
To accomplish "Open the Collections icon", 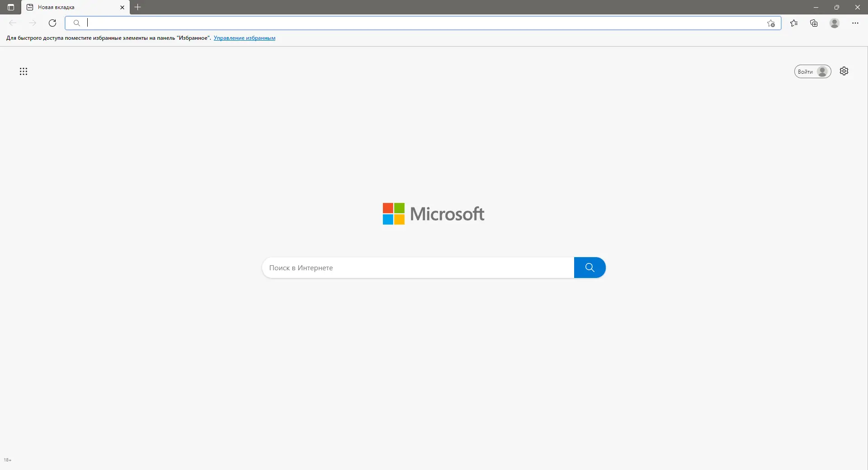I will click(814, 23).
